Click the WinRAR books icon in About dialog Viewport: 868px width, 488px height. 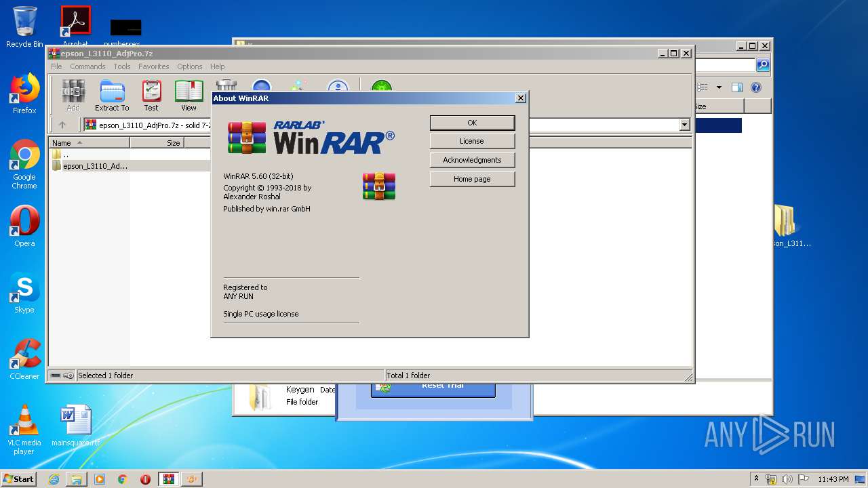click(379, 186)
